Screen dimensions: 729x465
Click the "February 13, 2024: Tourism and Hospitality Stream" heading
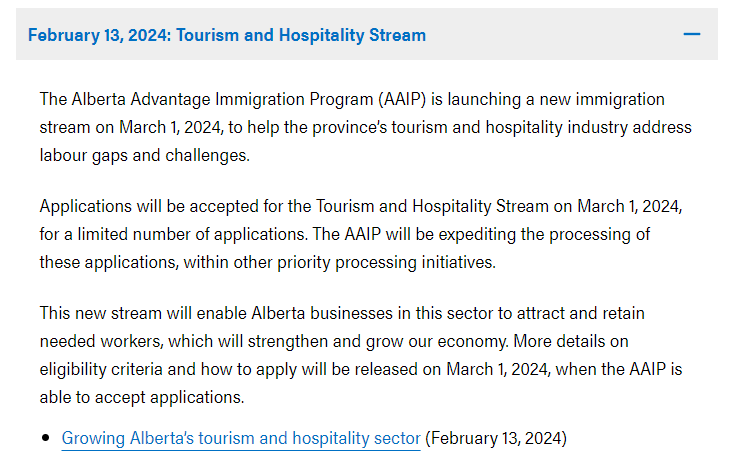tap(227, 35)
